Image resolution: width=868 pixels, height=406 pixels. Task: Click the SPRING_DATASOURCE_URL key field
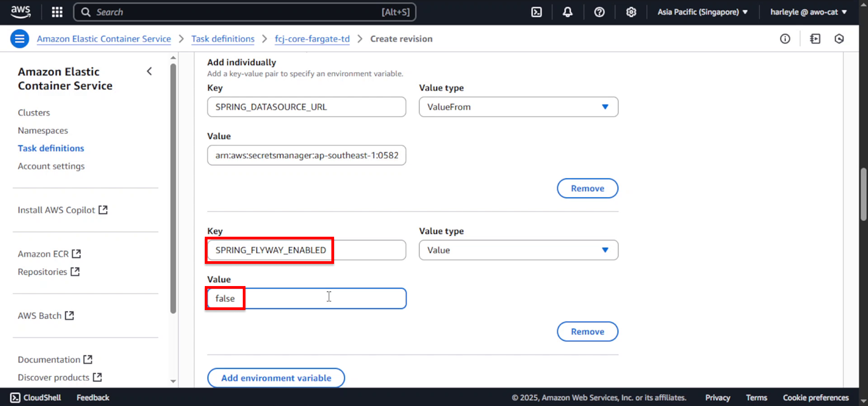307,107
